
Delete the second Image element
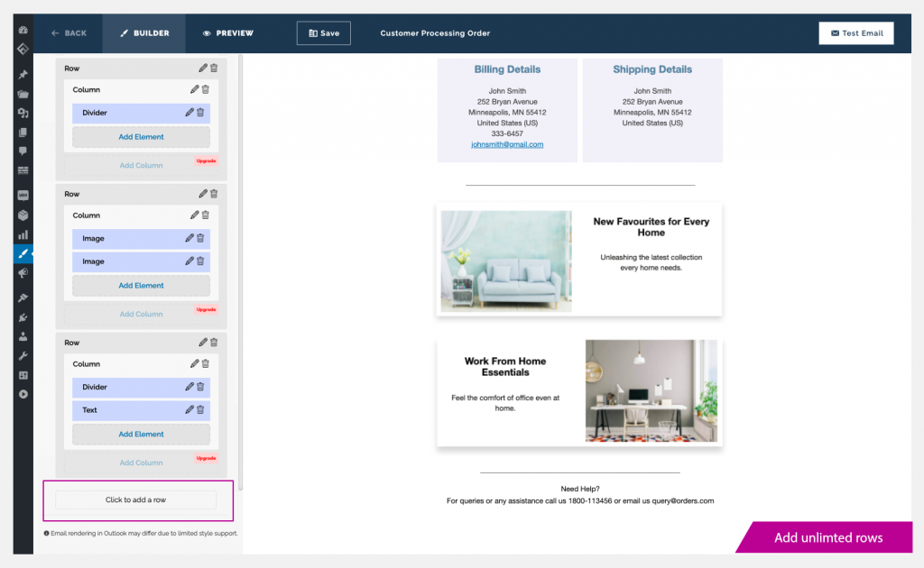pos(200,261)
